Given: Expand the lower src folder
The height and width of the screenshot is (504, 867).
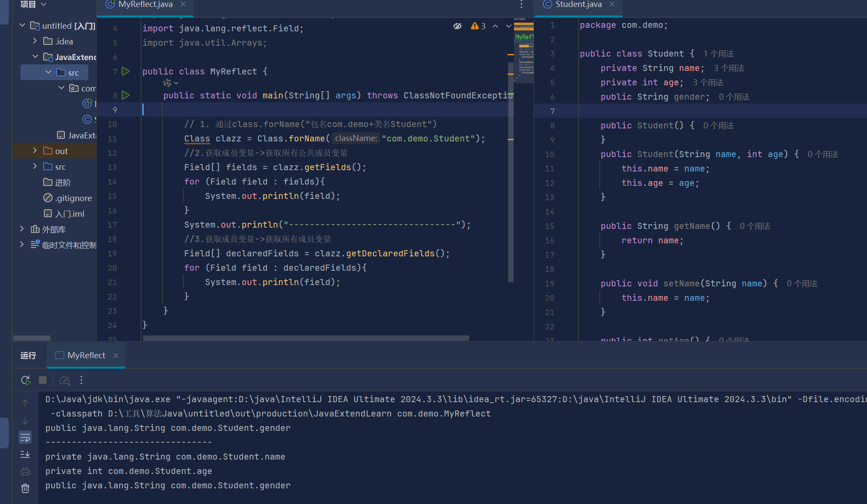Looking at the screenshot, I should pyautogui.click(x=35, y=166).
